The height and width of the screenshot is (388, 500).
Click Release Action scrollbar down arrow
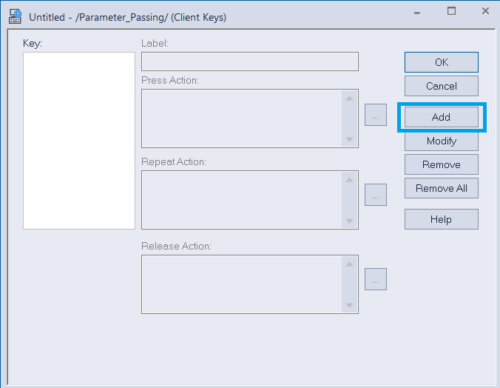coord(349,305)
